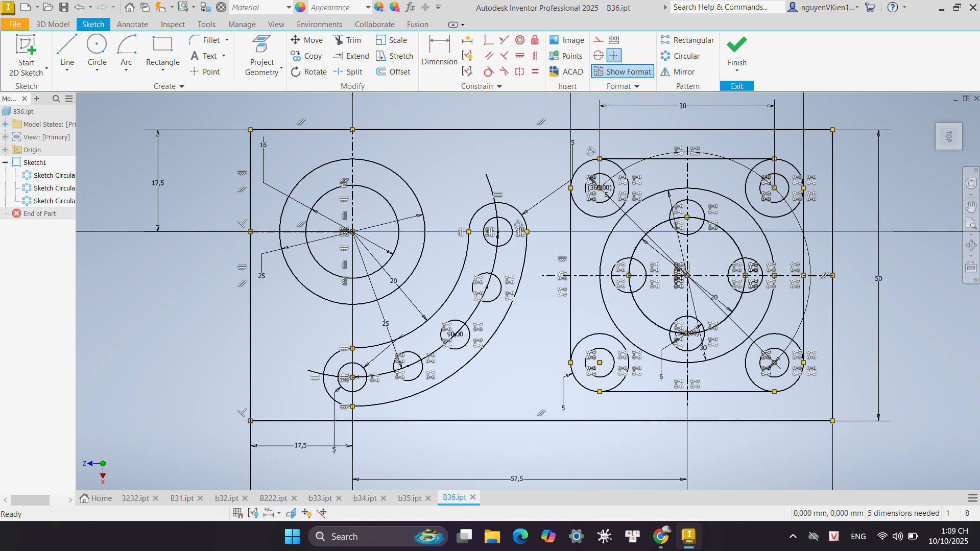
Task: Click the Appearance color wheel icon
Action: (x=300, y=7)
